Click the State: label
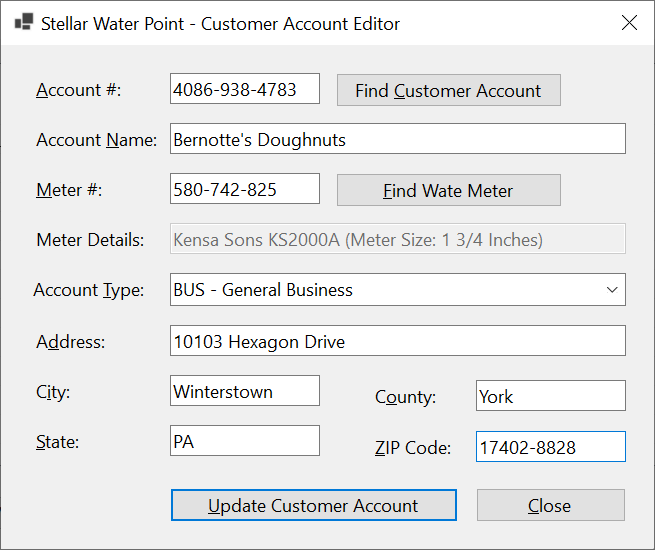The height and width of the screenshot is (550, 655). point(57,442)
